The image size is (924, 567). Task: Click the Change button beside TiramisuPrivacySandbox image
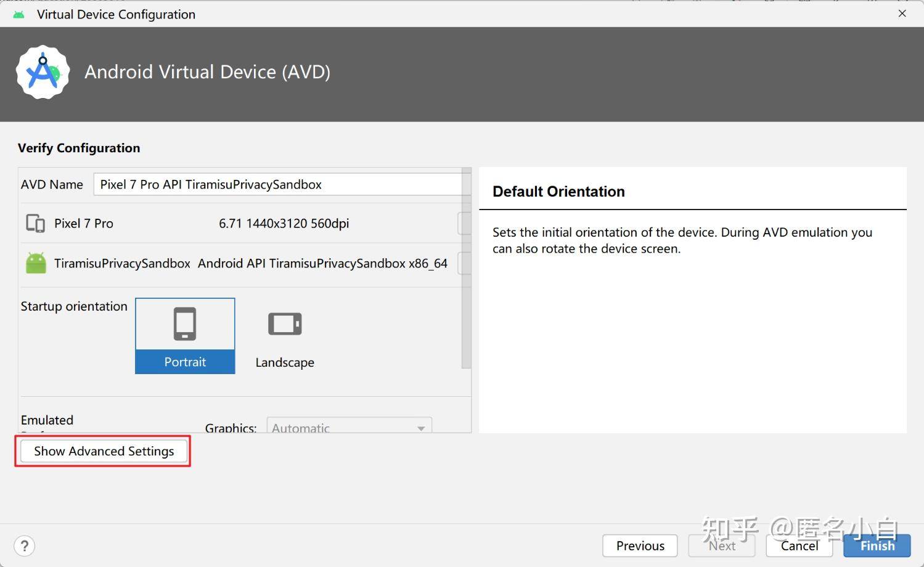[x=464, y=263]
